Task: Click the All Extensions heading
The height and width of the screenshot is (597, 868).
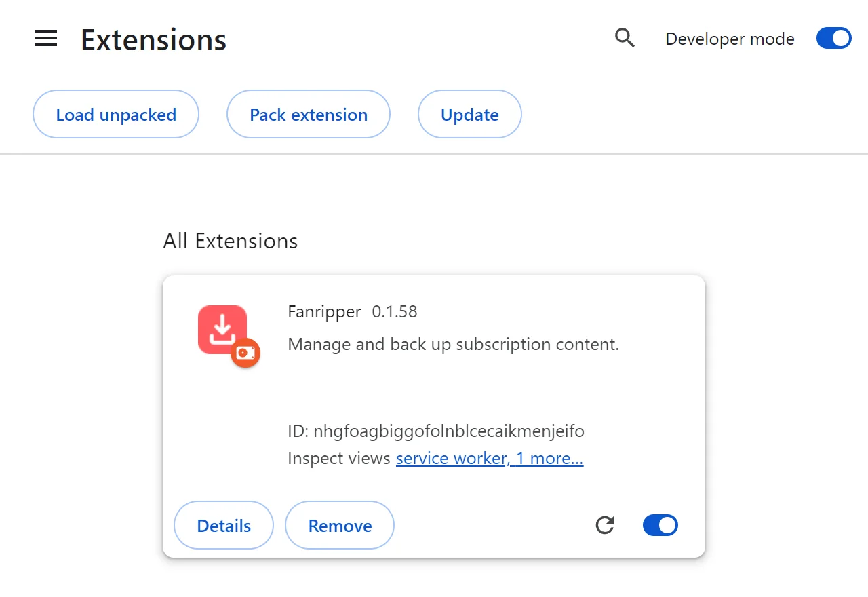Action: tap(231, 242)
